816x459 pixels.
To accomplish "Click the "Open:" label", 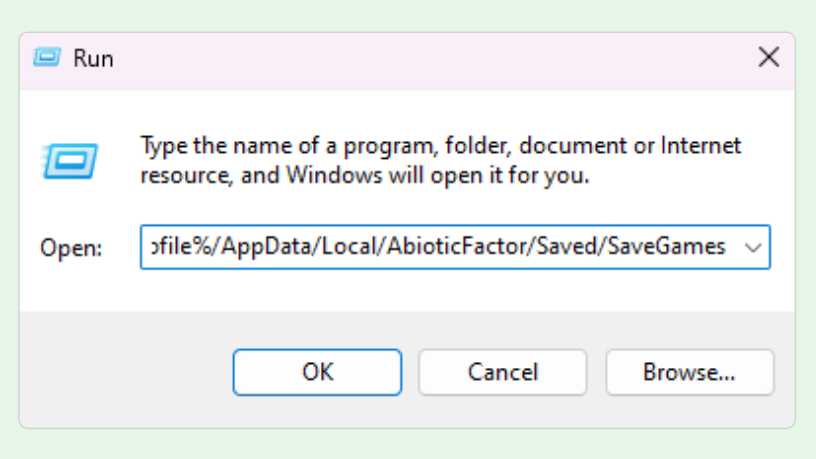I will (x=71, y=248).
